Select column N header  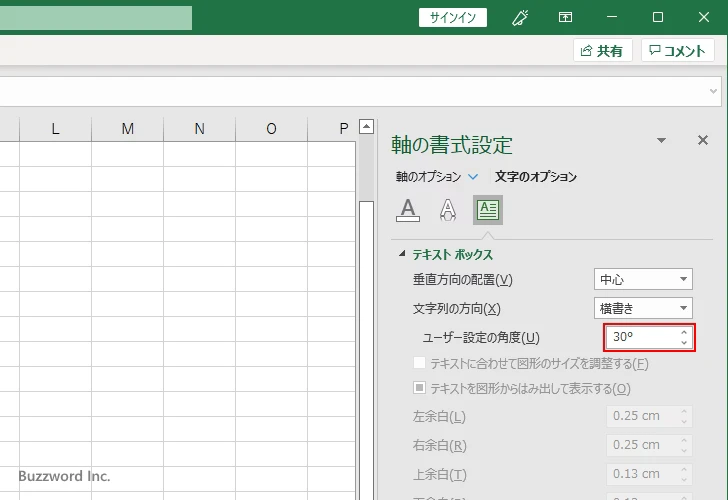pyautogui.click(x=200, y=129)
